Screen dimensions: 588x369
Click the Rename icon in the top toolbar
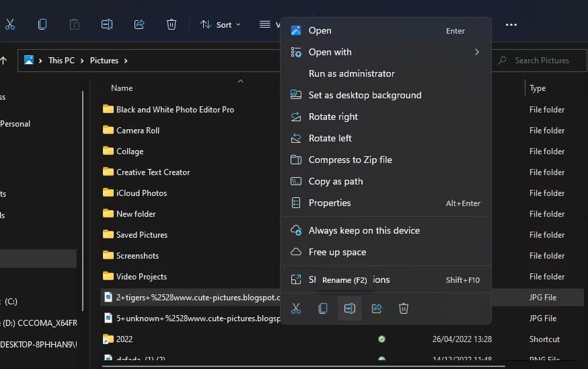tap(107, 24)
